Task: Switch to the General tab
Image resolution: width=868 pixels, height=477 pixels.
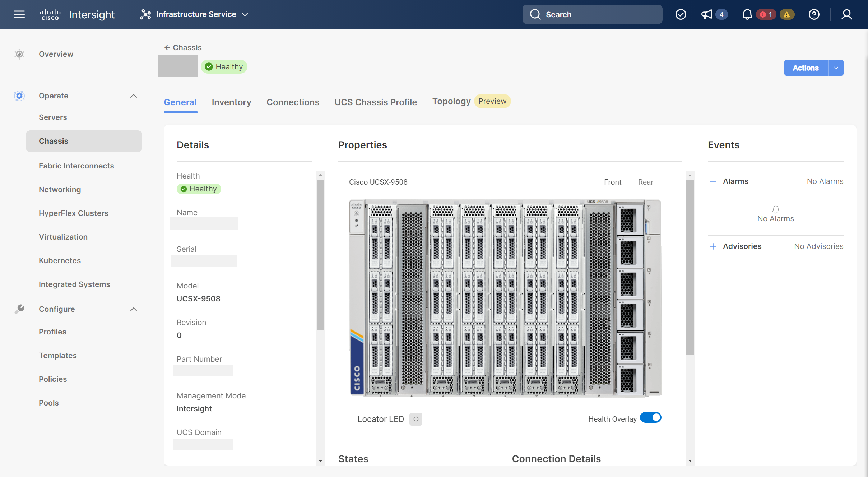Action: point(180,102)
